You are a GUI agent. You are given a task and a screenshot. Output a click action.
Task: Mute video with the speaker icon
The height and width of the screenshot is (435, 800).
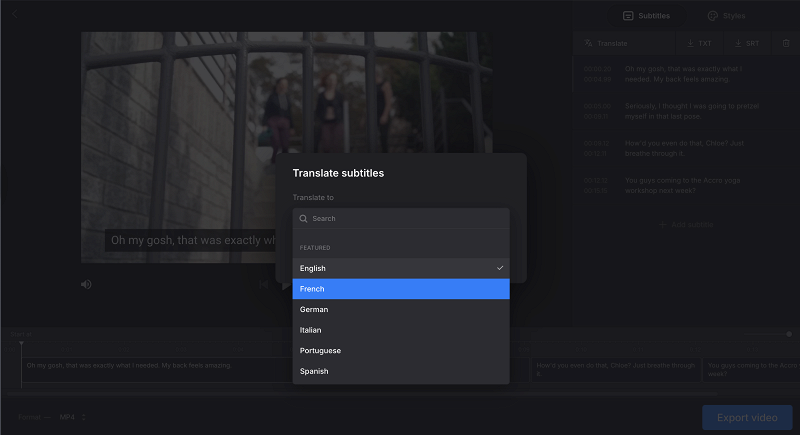[x=86, y=284]
